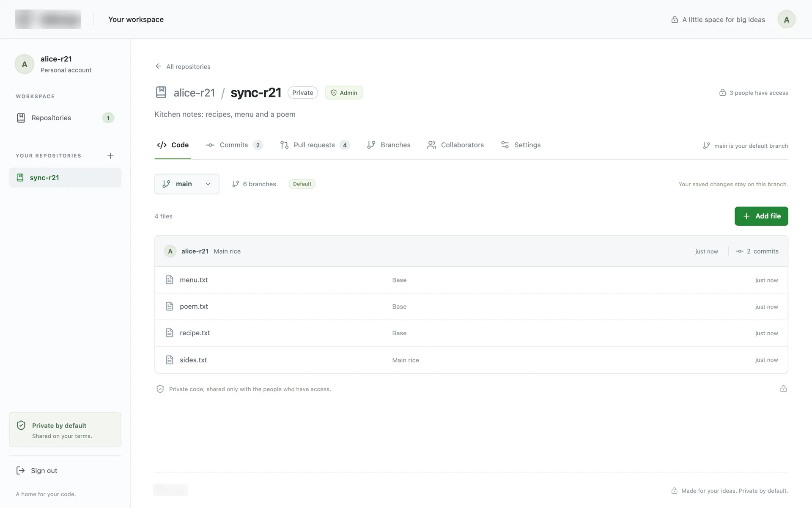Click 3 people have access
Screen dimensions: 812x508
click(x=754, y=93)
